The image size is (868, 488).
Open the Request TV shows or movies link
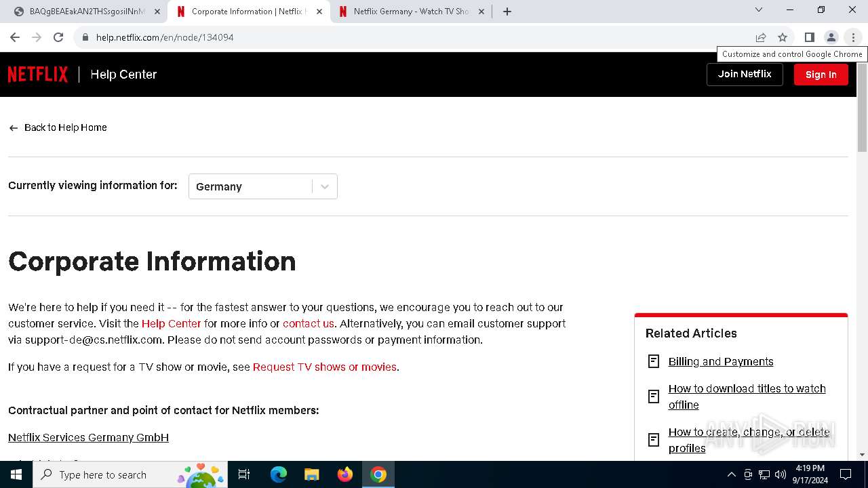click(325, 367)
